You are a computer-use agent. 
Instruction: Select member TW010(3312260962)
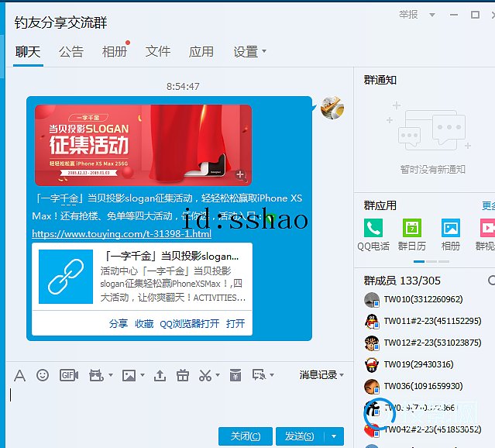(423, 299)
